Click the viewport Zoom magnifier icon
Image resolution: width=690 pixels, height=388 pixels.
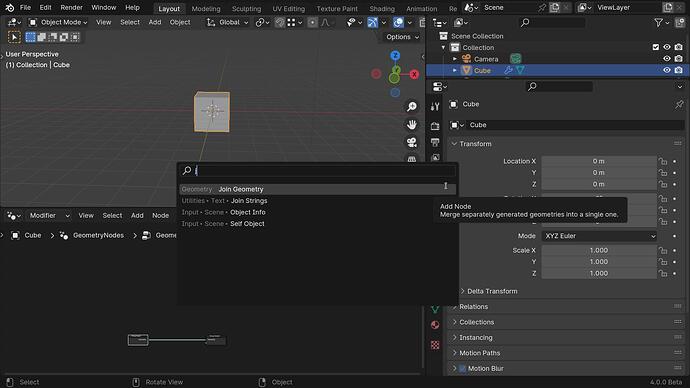coord(412,106)
